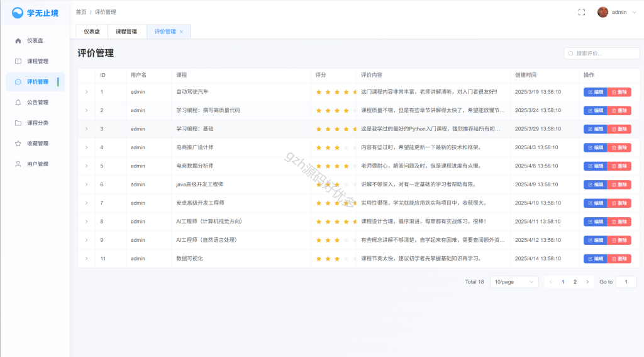
Task: Open 课程分类 in the sidebar menu
Action: coord(35,123)
